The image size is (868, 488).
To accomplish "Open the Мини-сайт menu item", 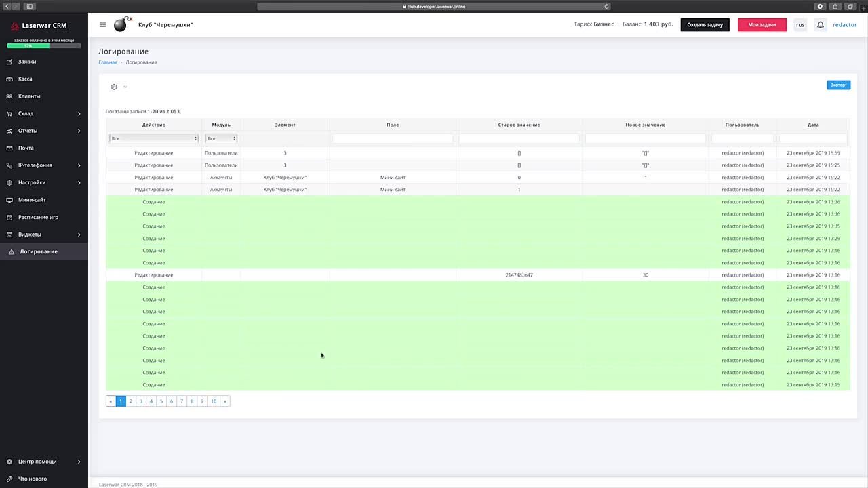I will (32, 200).
